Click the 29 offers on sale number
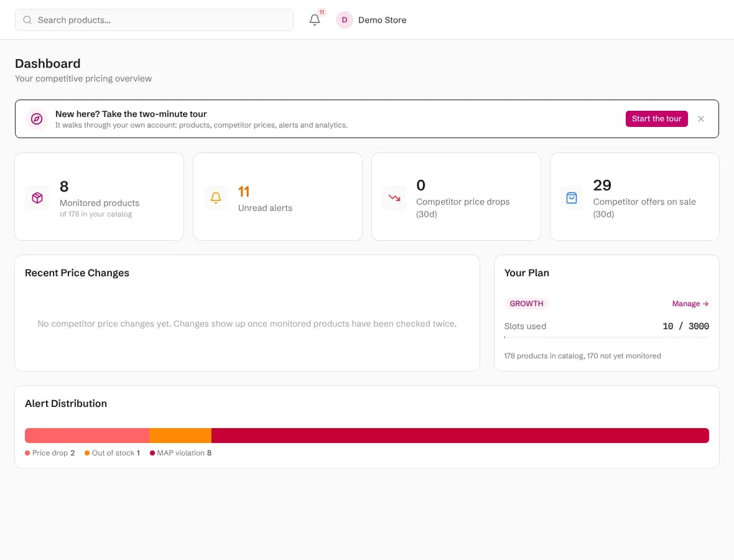 tap(602, 185)
